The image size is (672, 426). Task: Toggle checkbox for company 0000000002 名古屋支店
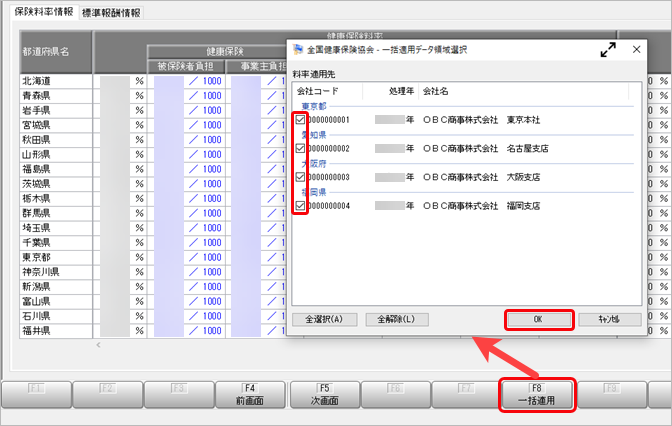click(300, 148)
